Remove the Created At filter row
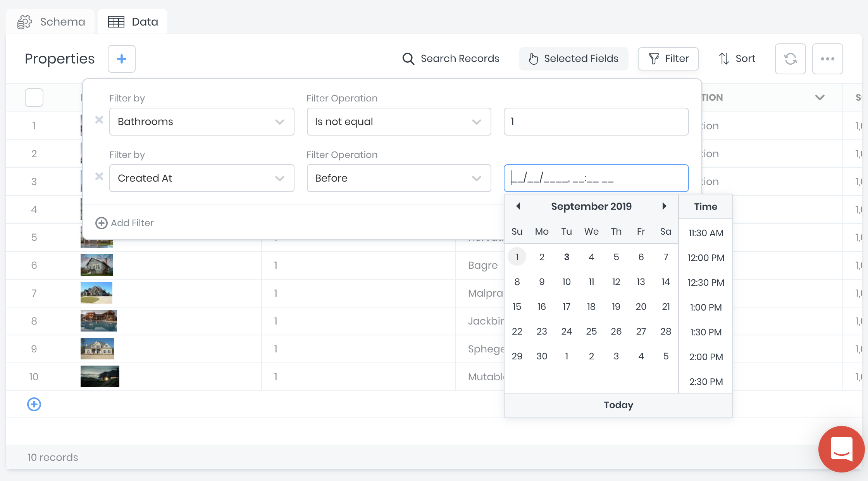Viewport: 868px width, 481px height. click(x=99, y=177)
